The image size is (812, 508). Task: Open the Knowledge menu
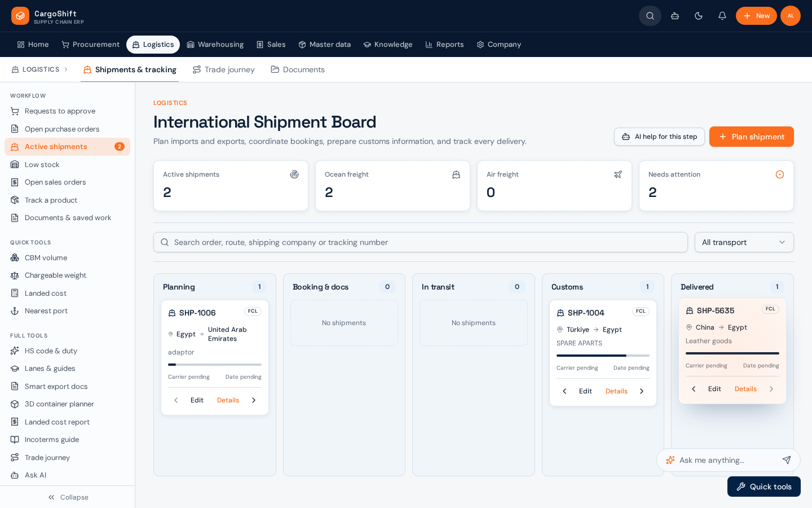click(388, 45)
